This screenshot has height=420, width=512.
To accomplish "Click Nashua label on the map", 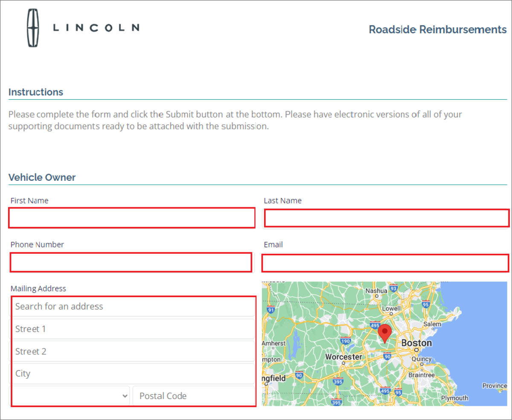I will point(376,291).
